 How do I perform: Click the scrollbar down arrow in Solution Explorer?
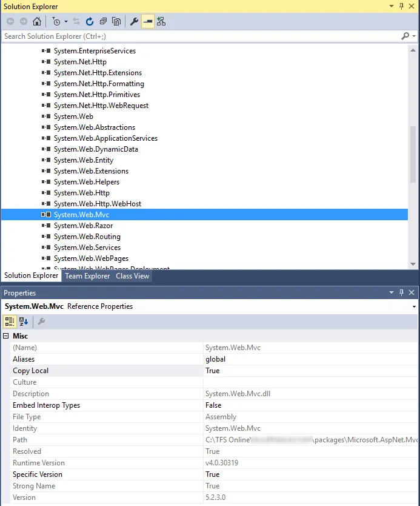point(413,264)
